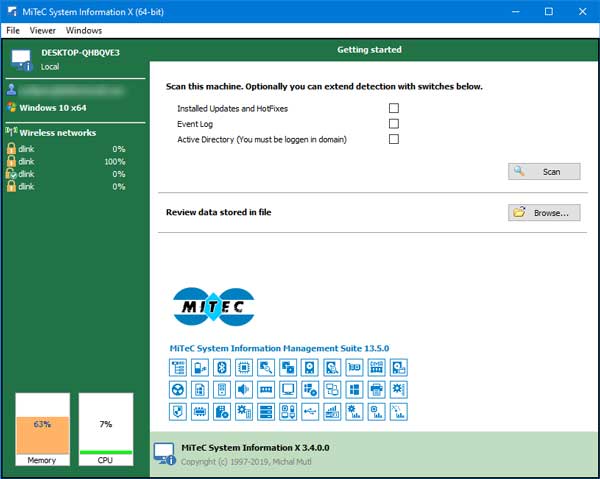Click the blurred user account name

(x=72, y=91)
